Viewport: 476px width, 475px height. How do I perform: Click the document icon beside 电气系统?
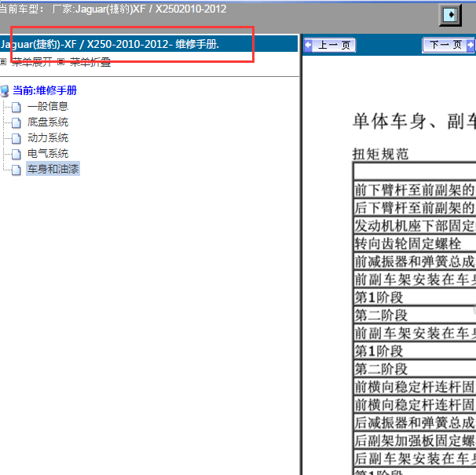point(16,154)
